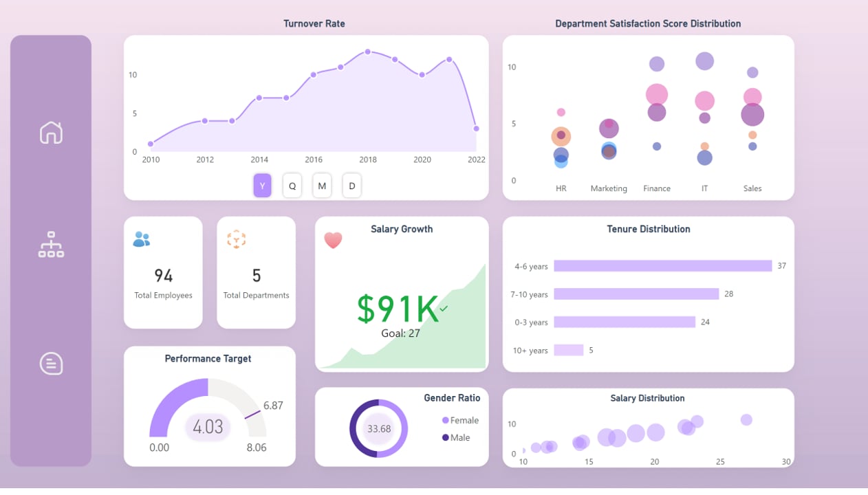
Task: Click the $91K salary growth value
Action: pos(398,309)
